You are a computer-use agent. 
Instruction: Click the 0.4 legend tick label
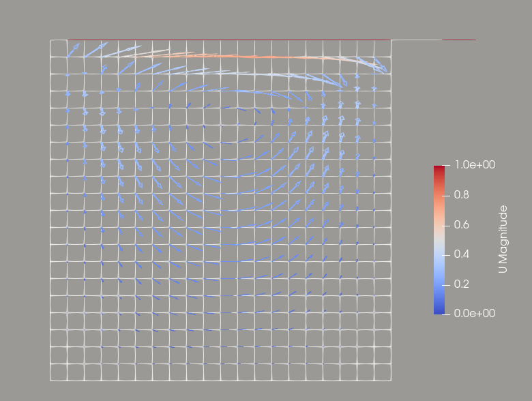[x=462, y=254]
